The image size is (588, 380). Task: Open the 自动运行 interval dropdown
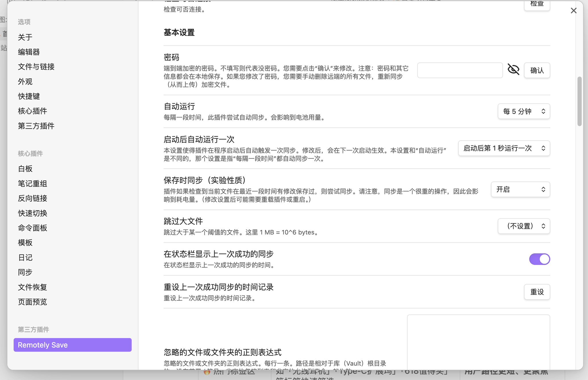pyautogui.click(x=524, y=111)
